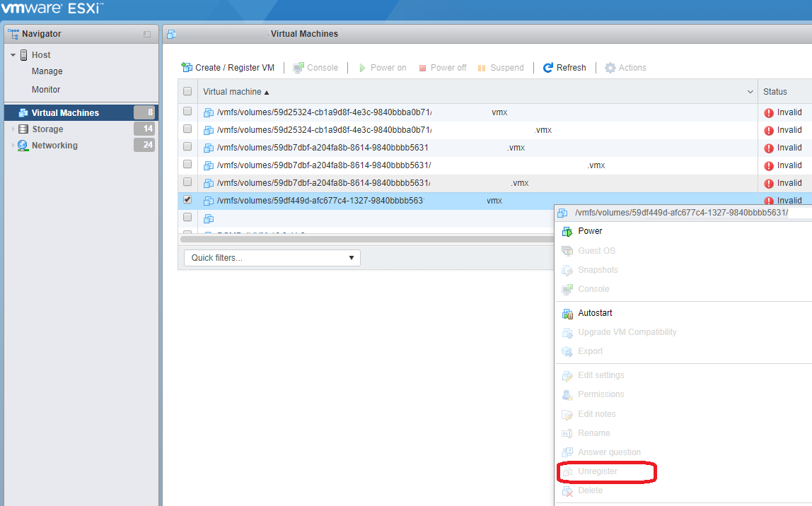Screen dimensions: 812x506
Task: Click the Rename icon in context menu
Action: point(567,434)
